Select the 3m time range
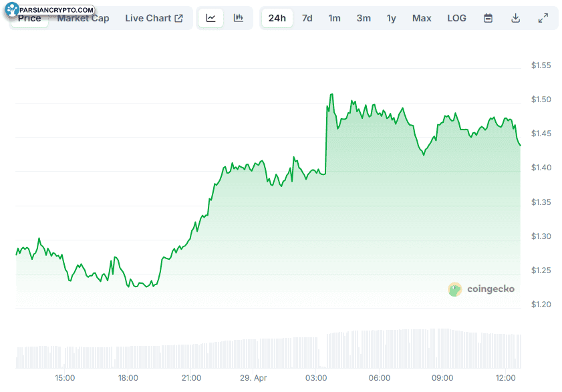Viewport: 562px width, 392px height. click(364, 18)
